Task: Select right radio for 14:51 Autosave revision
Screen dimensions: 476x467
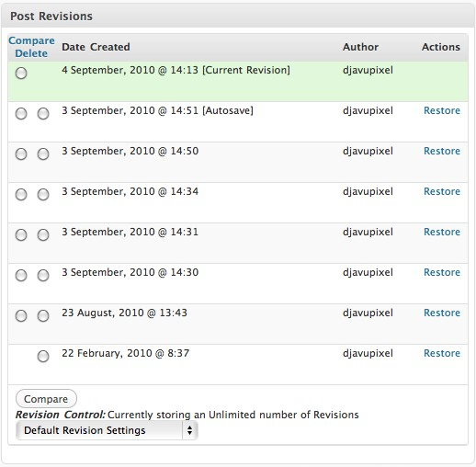Action: coord(43,114)
